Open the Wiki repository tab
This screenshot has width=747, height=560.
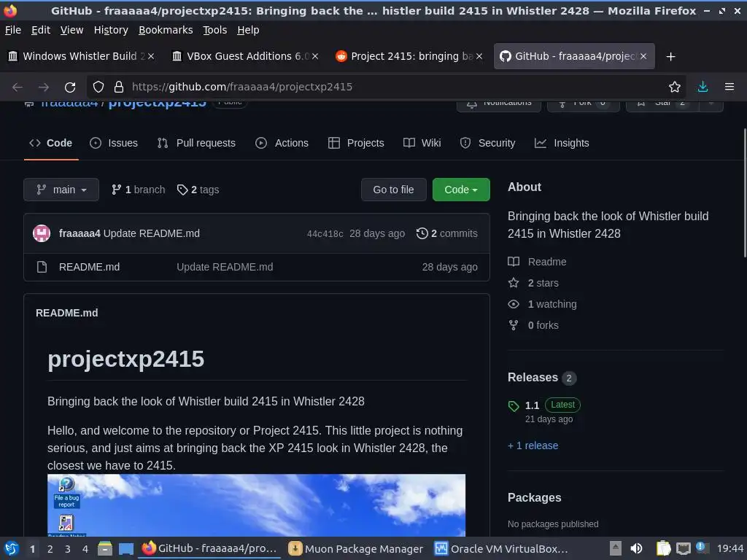(x=422, y=143)
